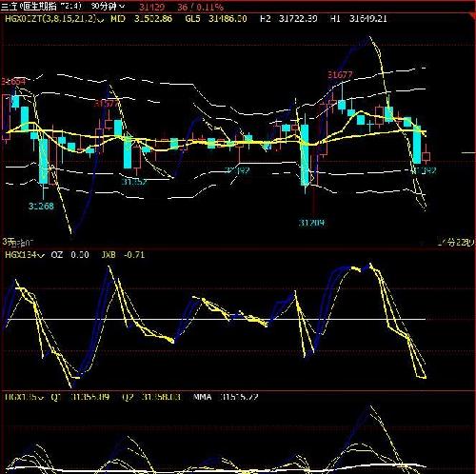Open the hamburger menu before 恒生期指
This screenshot has width=476, height=474.
point(5,7)
